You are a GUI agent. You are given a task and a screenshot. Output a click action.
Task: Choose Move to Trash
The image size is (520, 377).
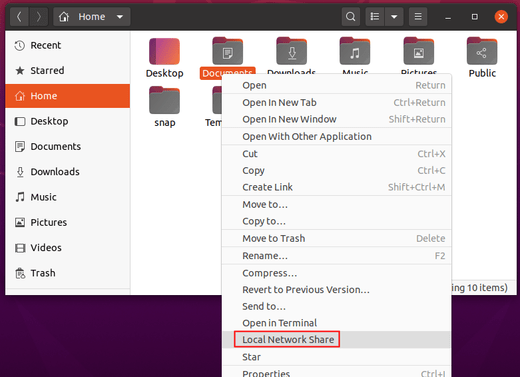tap(337, 239)
